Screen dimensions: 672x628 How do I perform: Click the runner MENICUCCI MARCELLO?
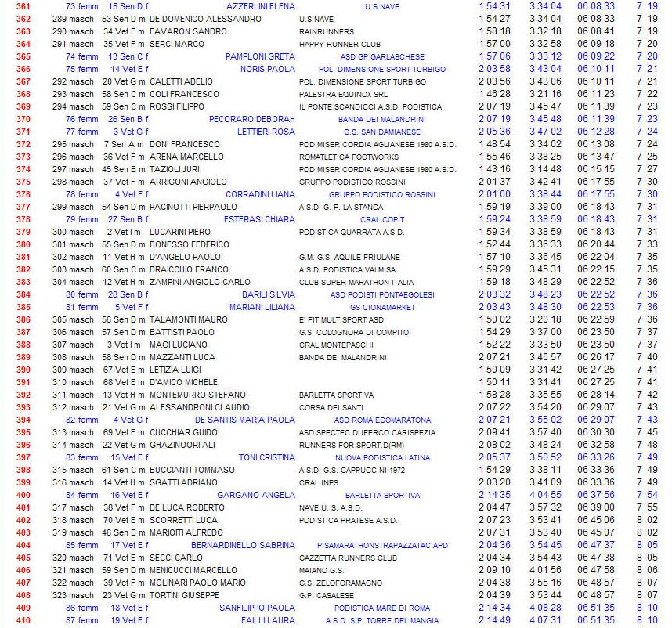click(x=193, y=570)
